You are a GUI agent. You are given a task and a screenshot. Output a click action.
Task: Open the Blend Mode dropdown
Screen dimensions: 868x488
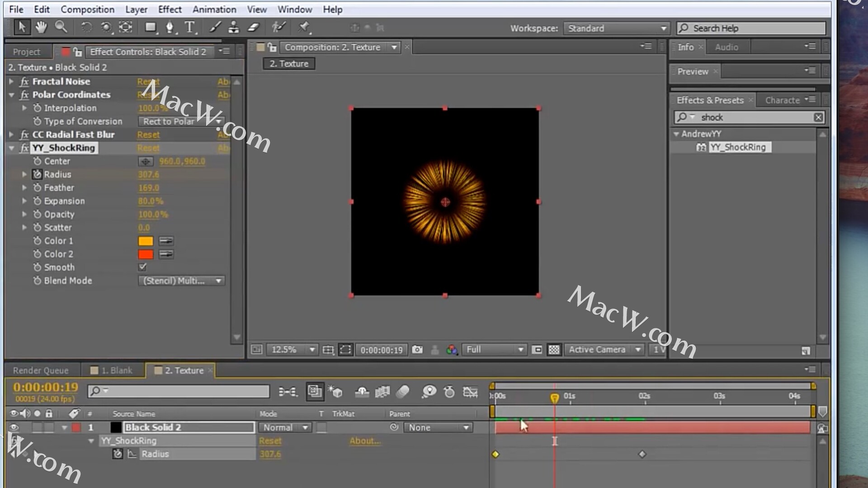point(181,281)
